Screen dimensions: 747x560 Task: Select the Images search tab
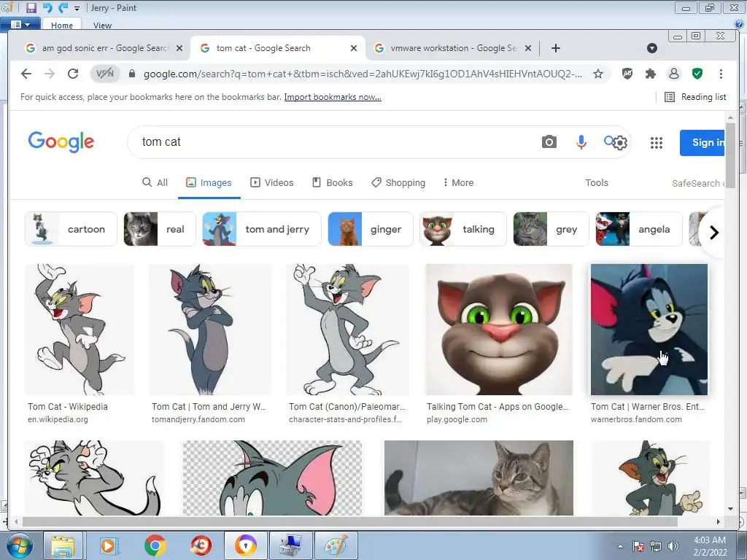click(209, 183)
